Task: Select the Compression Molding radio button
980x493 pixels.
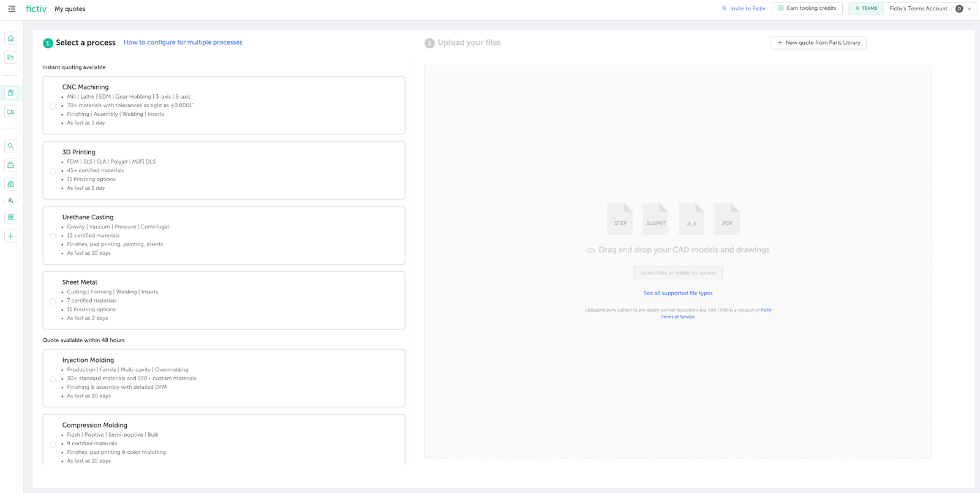Action: [x=53, y=445]
